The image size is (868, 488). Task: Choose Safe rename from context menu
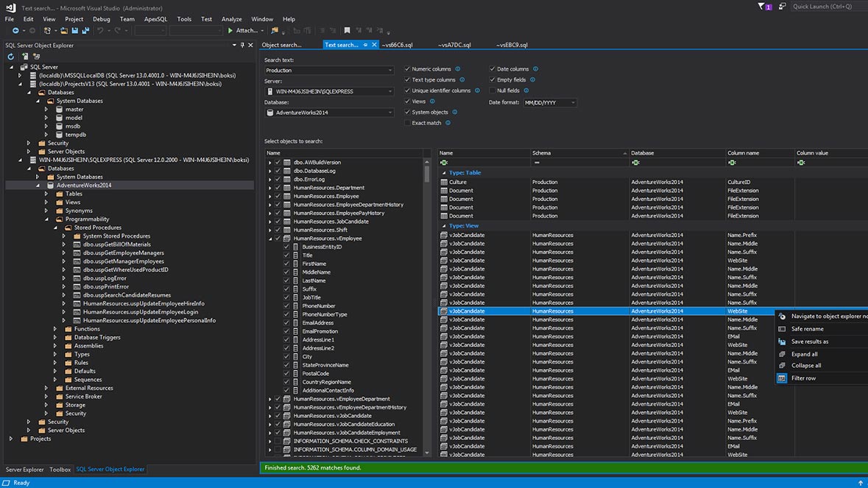click(807, 329)
